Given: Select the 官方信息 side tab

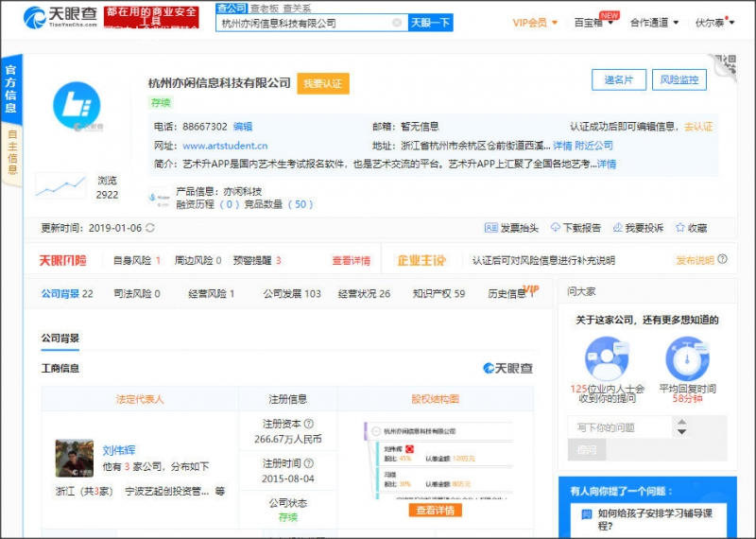Looking at the screenshot, I should 11,89.
